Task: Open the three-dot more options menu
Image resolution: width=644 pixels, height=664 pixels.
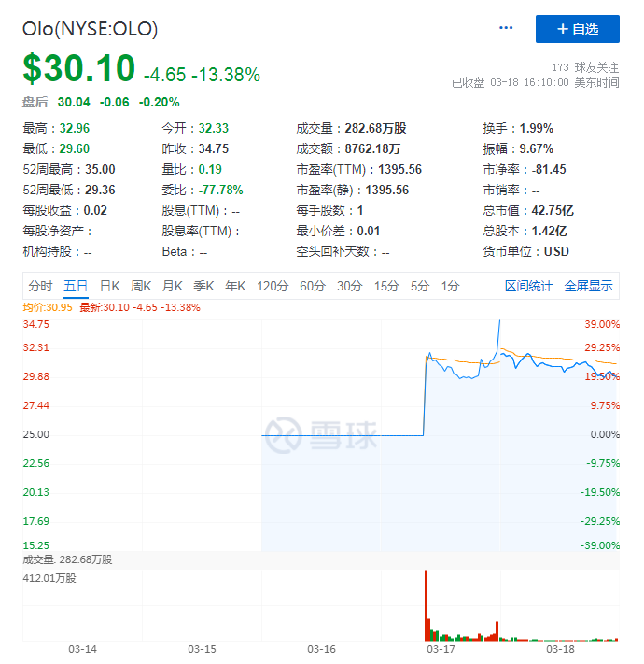Action: (x=506, y=28)
